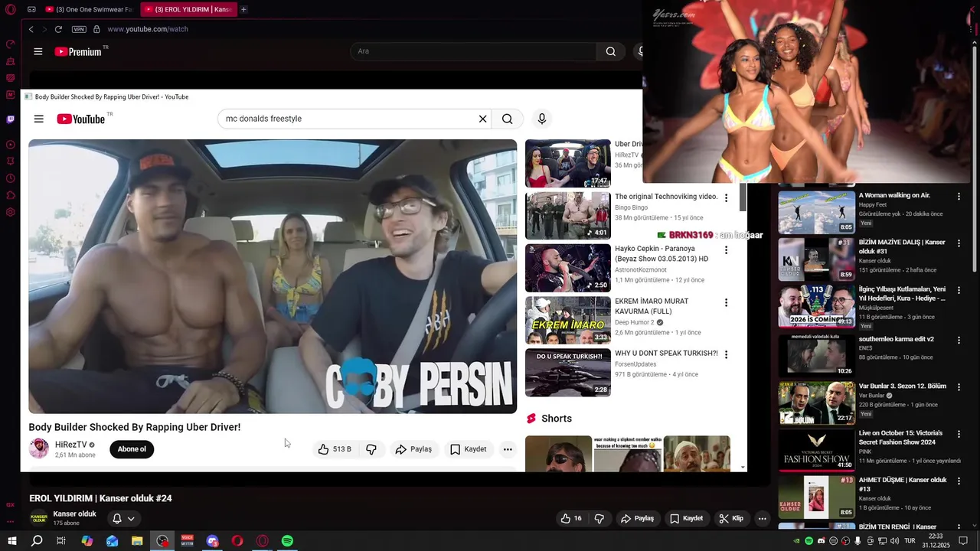Like the Body Builder video (513 B)
This screenshot has height=551, width=980.
click(x=335, y=449)
